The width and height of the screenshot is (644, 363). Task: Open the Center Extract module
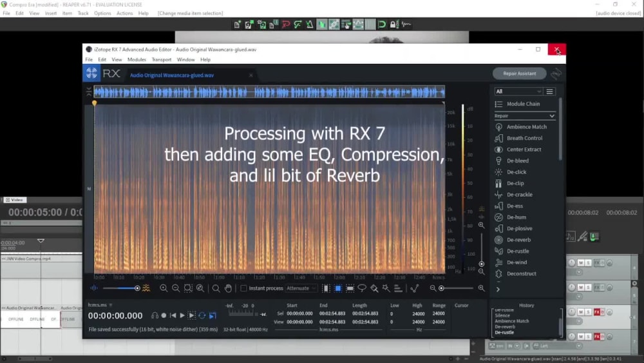(x=525, y=149)
